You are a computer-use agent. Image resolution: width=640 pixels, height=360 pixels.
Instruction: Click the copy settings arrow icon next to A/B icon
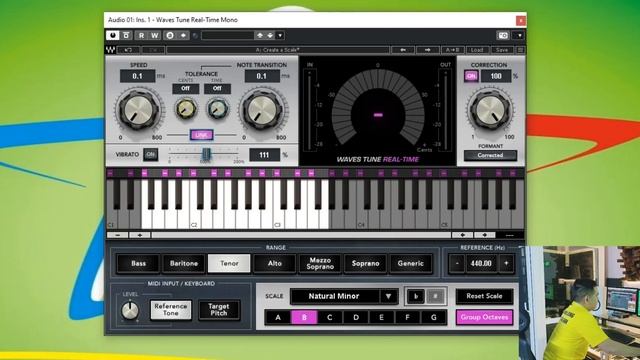(x=183, y=36)
